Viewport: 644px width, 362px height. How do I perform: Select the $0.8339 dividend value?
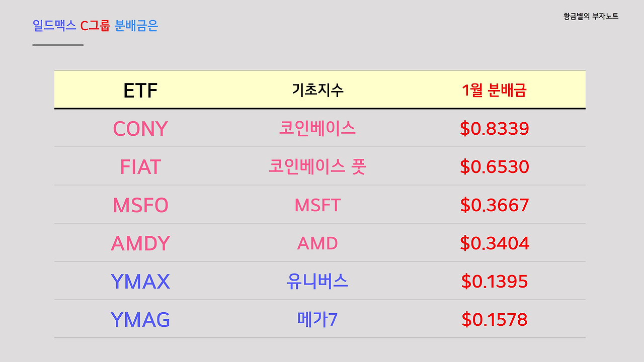click(x=494, y=129)
